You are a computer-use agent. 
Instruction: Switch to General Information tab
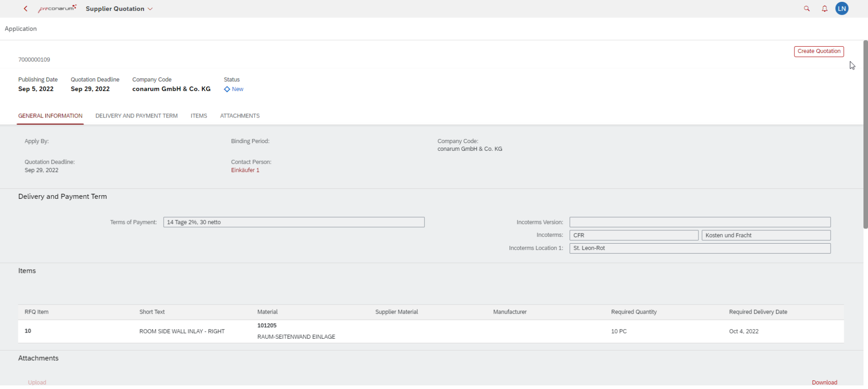click(50, 116)
